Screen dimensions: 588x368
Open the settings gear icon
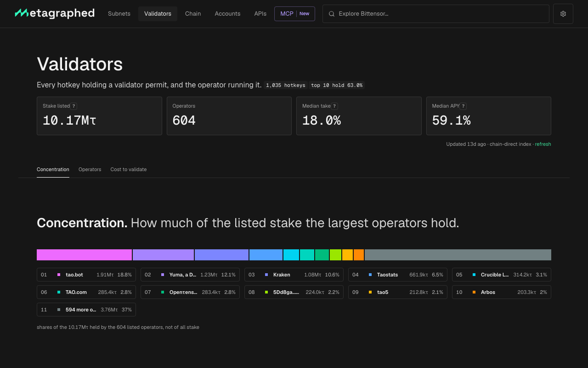coord(563,14)
